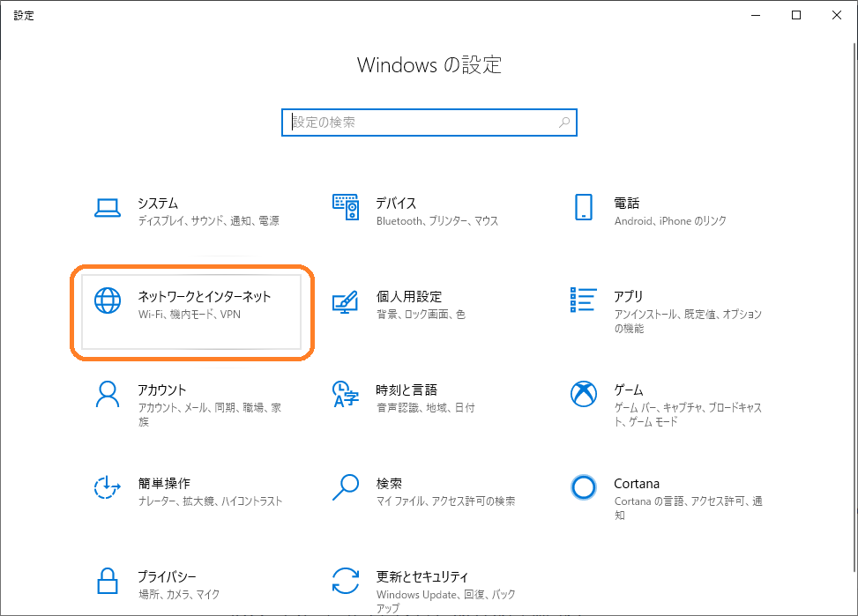
Task: Click the Devices keyboard and speaker icon
Action: click(346, 207)
